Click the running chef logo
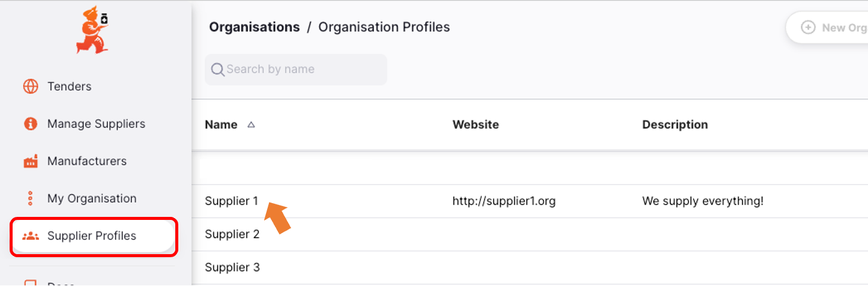The width and height of the screenshot is (868, 286). coord(92,30)
